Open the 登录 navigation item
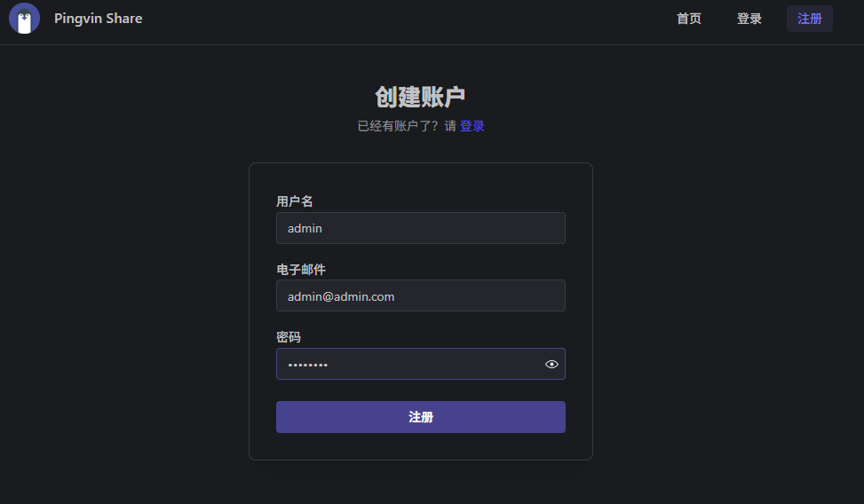The image size is (864, 504). [749, 19]
